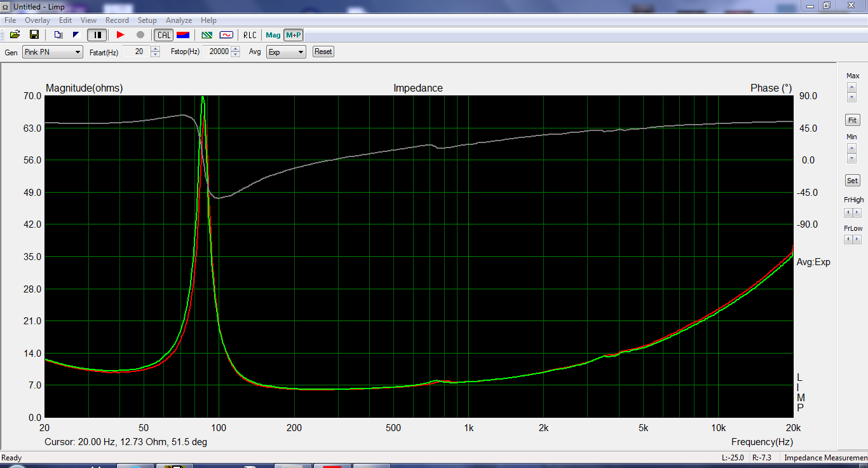Click the Ready status text
Screen dimensions: 868x468
[11, 458]
